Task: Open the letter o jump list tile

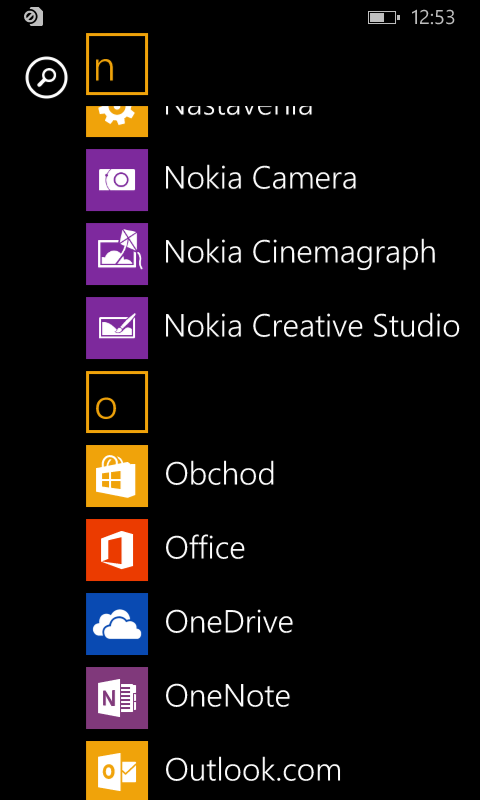Action: [x=117, y=402]
